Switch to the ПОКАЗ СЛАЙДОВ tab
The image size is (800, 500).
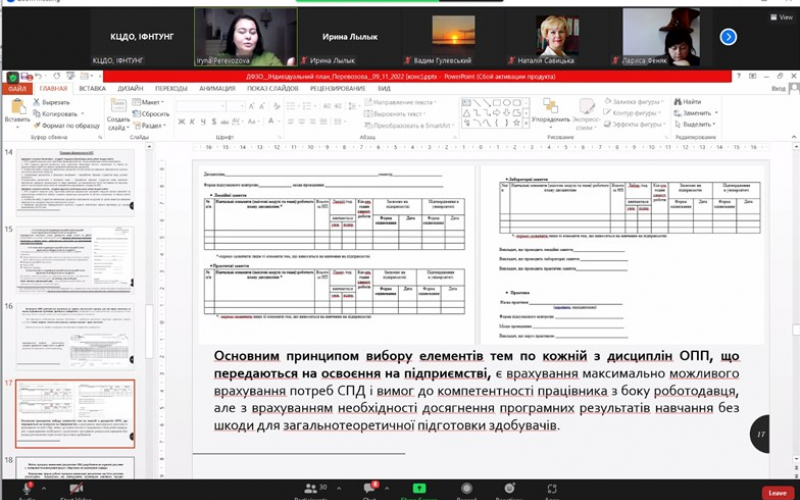(273, 89)
